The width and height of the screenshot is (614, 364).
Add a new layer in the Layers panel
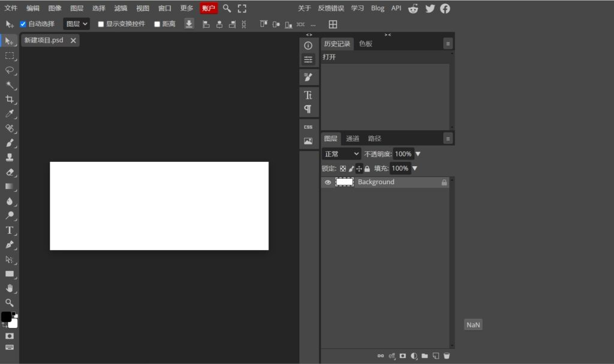pos(435,355)
